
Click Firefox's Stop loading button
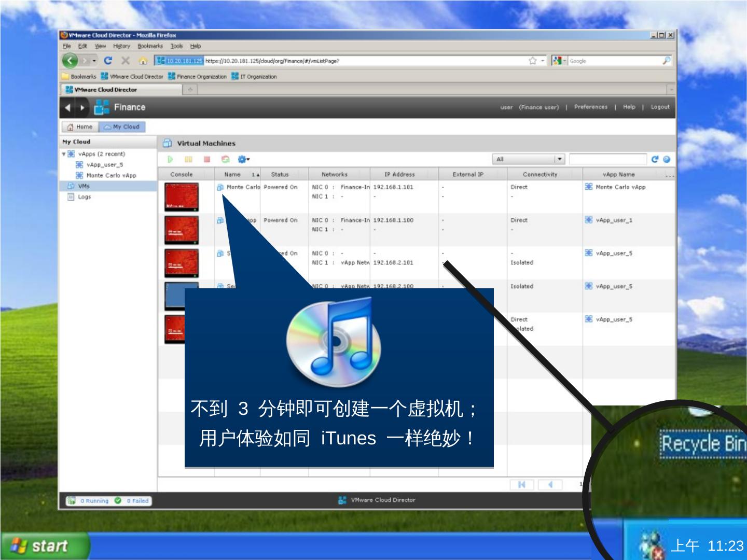tap(125, 61)
